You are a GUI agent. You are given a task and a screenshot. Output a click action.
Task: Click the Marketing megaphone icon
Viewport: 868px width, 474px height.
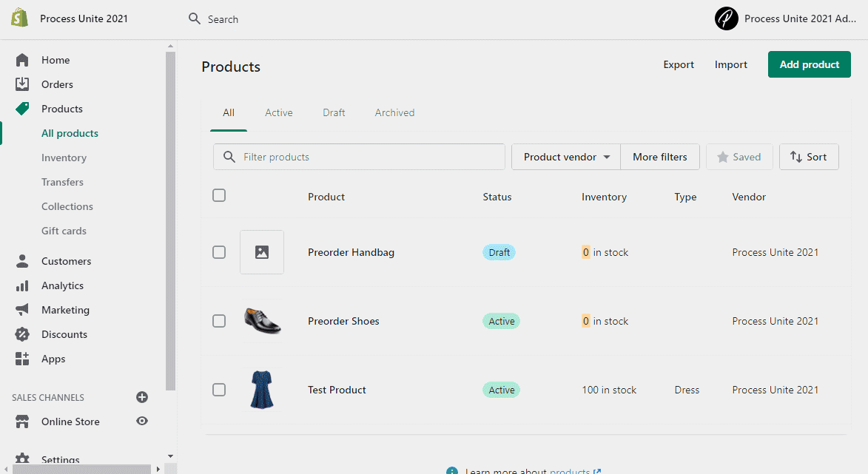click(22, 310)
